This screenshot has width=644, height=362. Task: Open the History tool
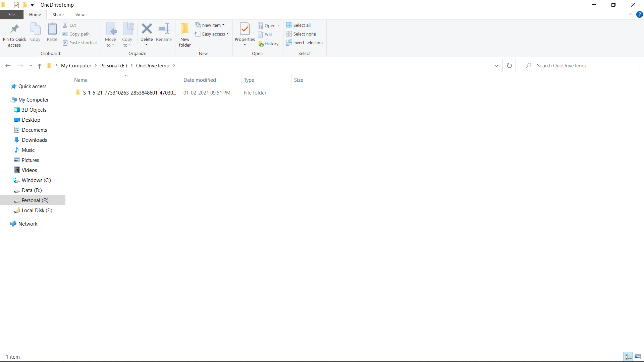click(269, 44)
